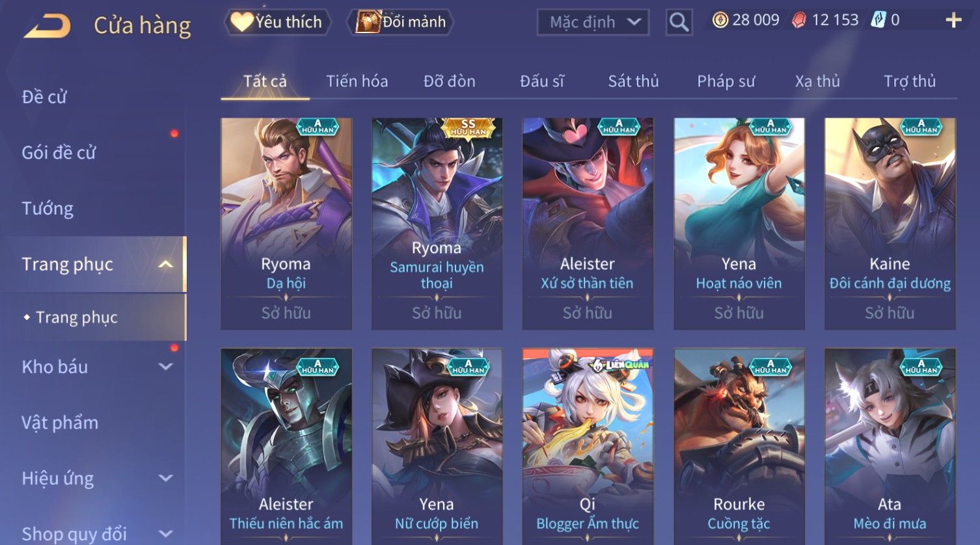Screen dimensions: 980x545
Task: Open the Mặc định sort dropdown
Action: pos(593,22)
